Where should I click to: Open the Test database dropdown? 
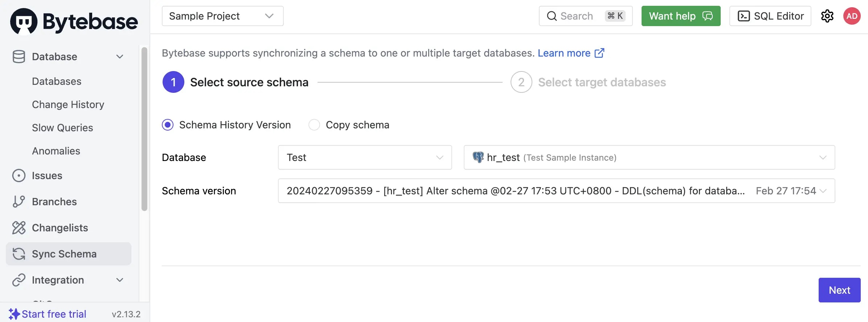click(x=364, y=157)
